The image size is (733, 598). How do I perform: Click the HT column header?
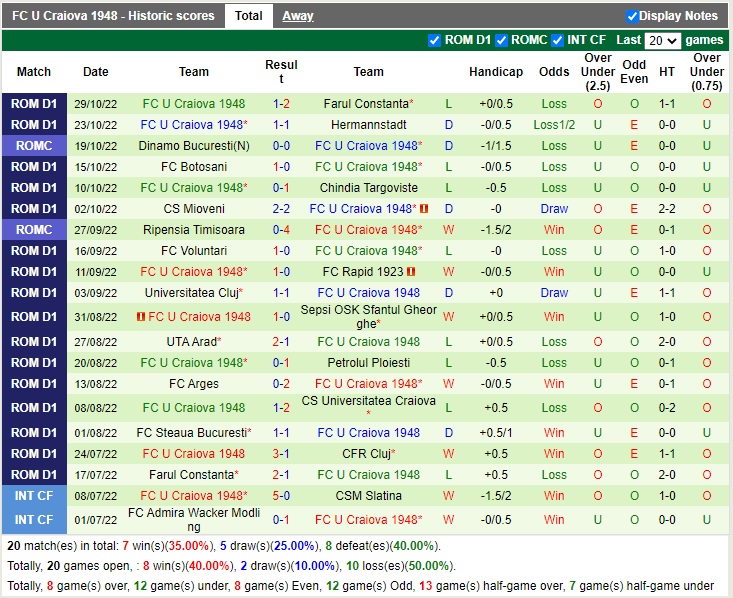pyautogui.click(x=667, y=72)
